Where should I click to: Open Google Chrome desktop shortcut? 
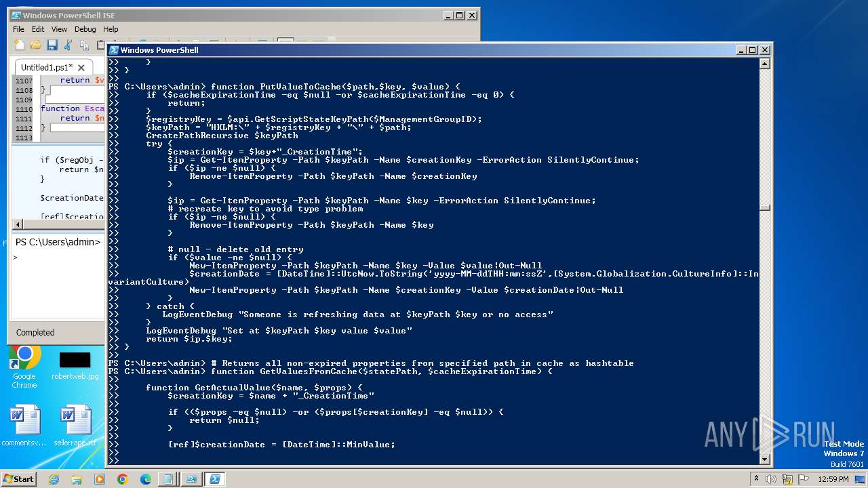coord(24,367)
